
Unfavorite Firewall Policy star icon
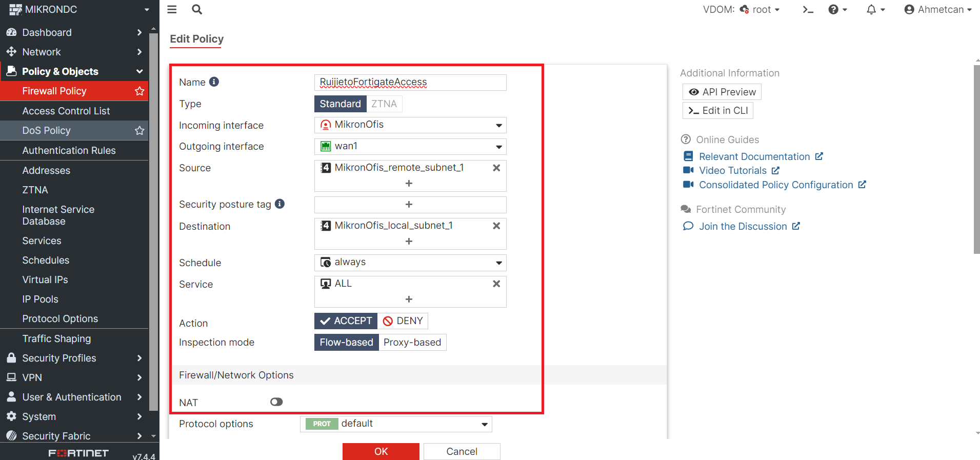click(139, 91)
